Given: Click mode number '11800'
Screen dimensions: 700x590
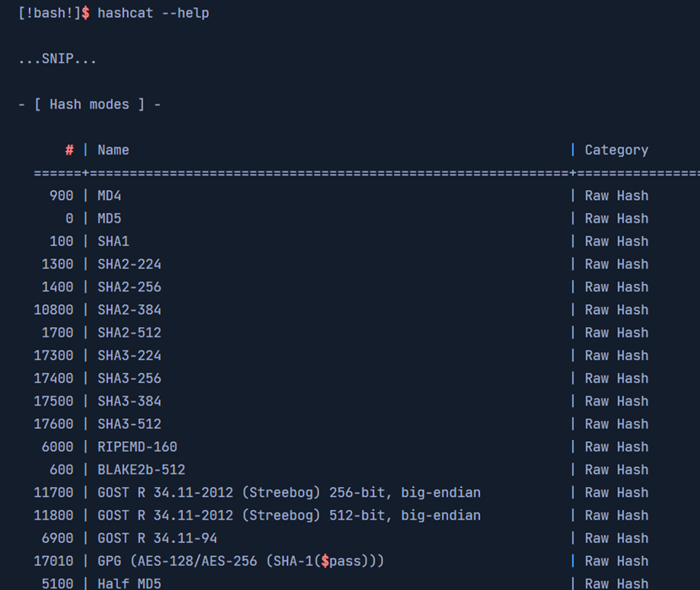Looking at the screenshot, I should [53, 515].
